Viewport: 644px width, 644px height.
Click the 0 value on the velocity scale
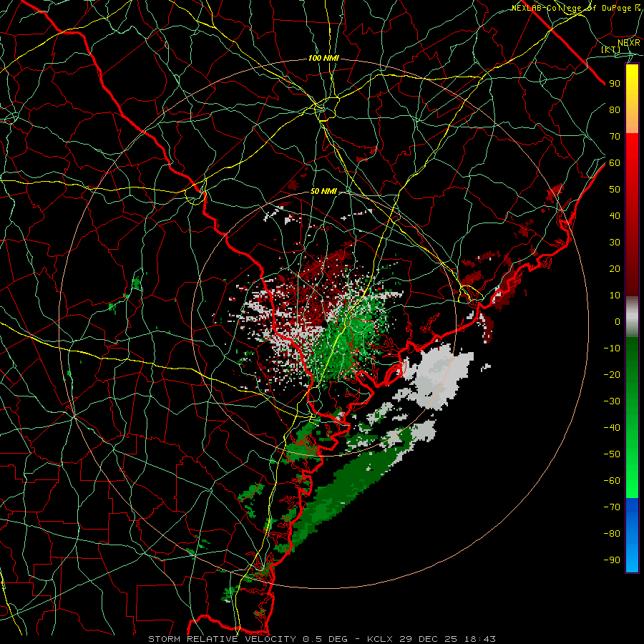pyautogui.click(x=618, y=322)
